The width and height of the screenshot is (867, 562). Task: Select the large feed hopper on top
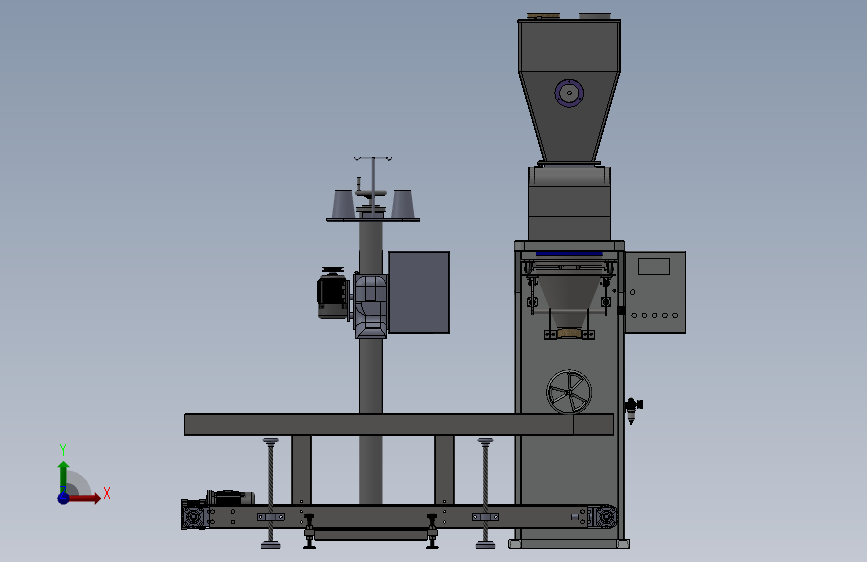[569, 91]
